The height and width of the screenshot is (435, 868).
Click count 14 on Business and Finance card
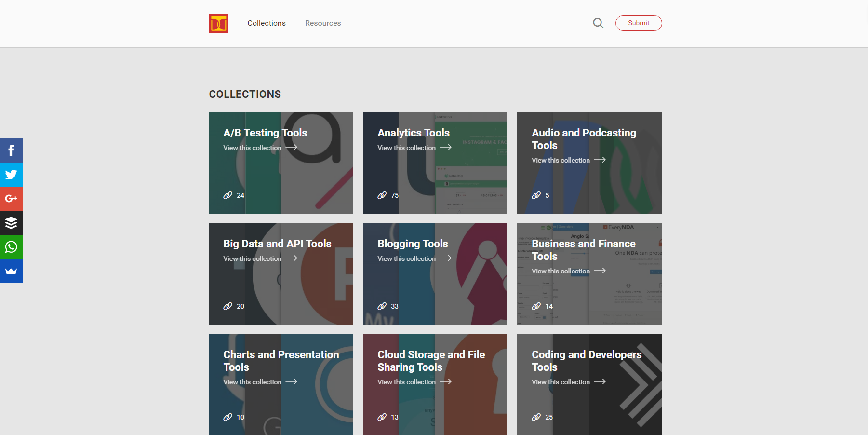click(549, 306)
